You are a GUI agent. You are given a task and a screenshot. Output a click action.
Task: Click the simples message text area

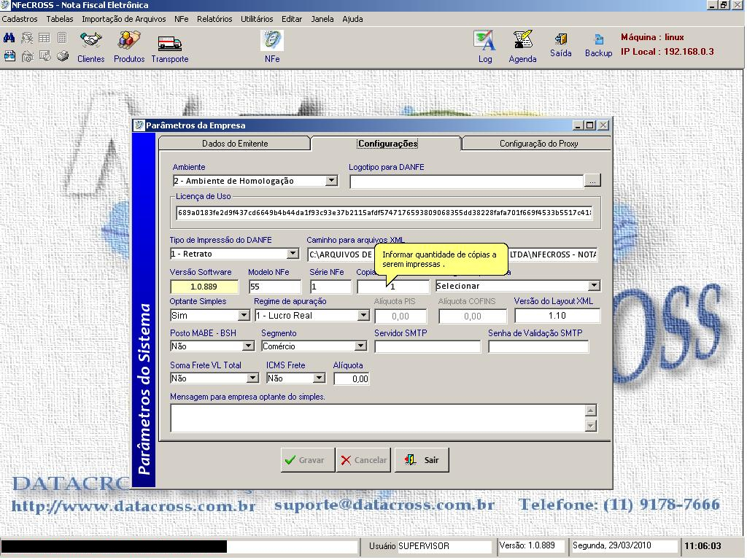pyautogui.click(x=378, y=418)
